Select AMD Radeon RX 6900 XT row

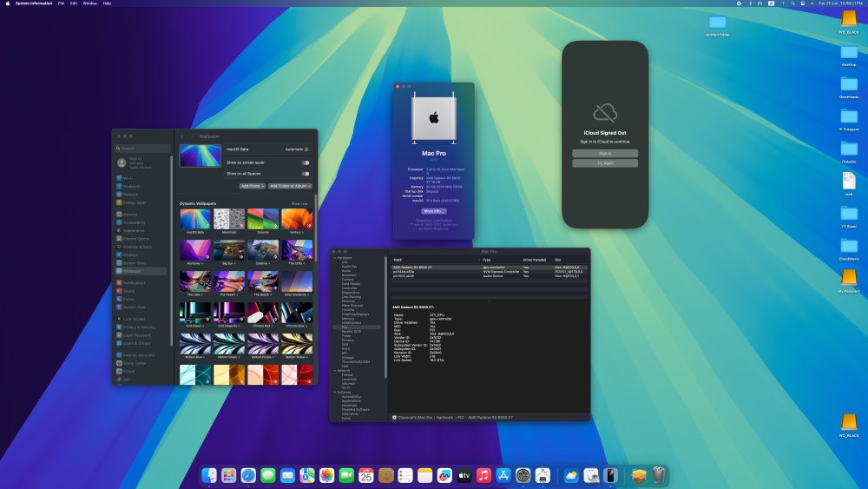point(490,268)
